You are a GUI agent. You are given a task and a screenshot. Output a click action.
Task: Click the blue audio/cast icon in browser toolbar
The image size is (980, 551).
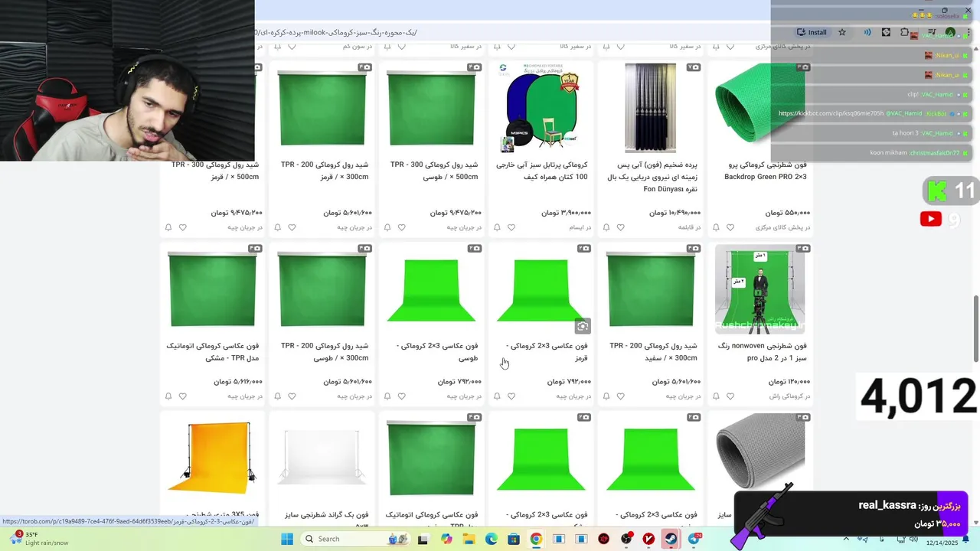pyautogui.click(x=867, y=32)
